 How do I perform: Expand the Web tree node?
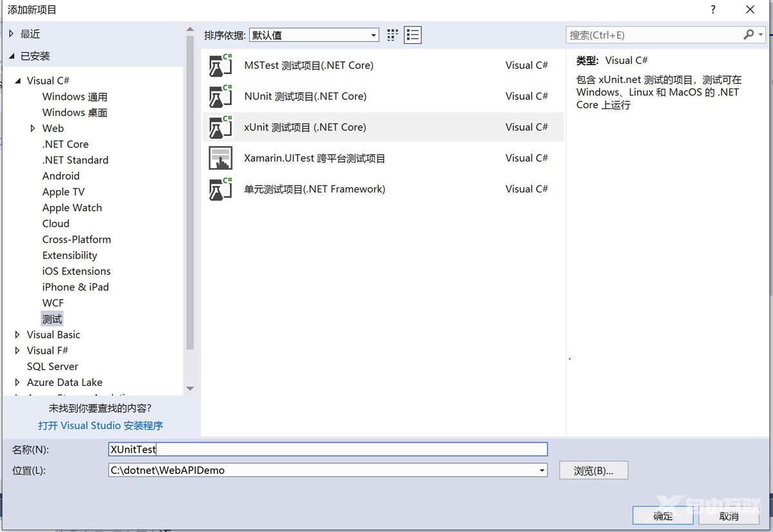coord(33,129)
